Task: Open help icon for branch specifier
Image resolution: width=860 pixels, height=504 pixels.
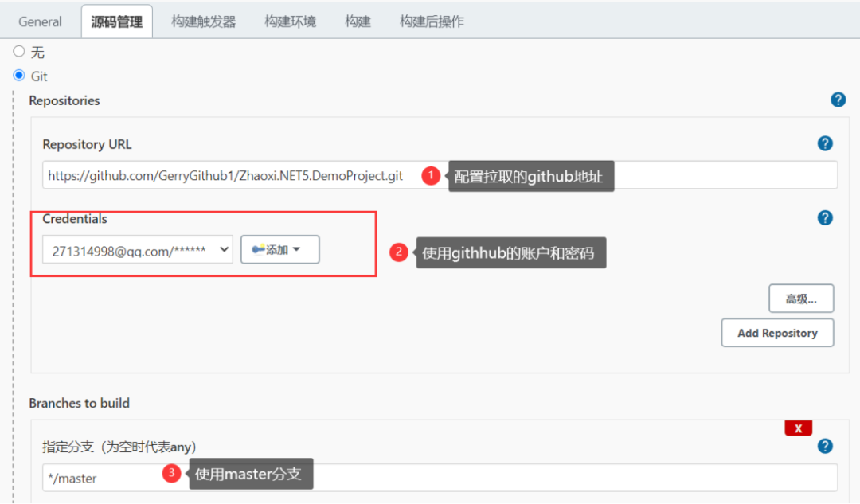Action: point(825,446)
